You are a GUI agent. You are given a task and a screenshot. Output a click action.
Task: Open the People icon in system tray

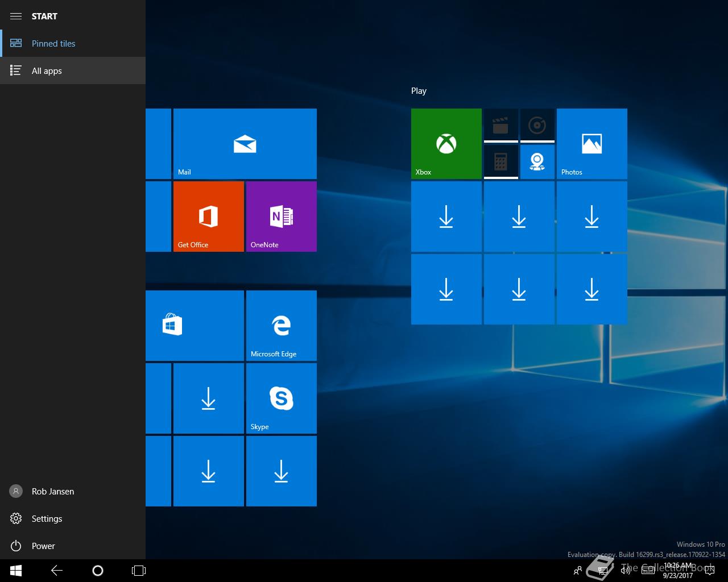click(x=578, y=571)
